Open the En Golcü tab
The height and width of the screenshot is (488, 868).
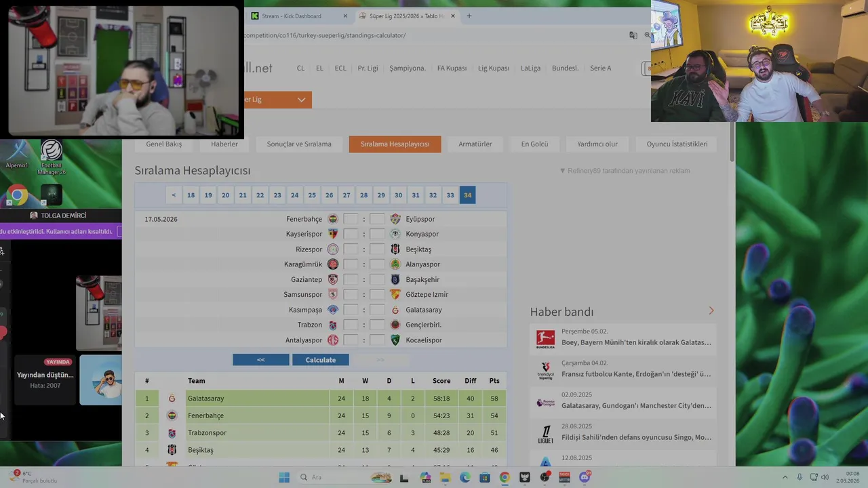(534, 144)
